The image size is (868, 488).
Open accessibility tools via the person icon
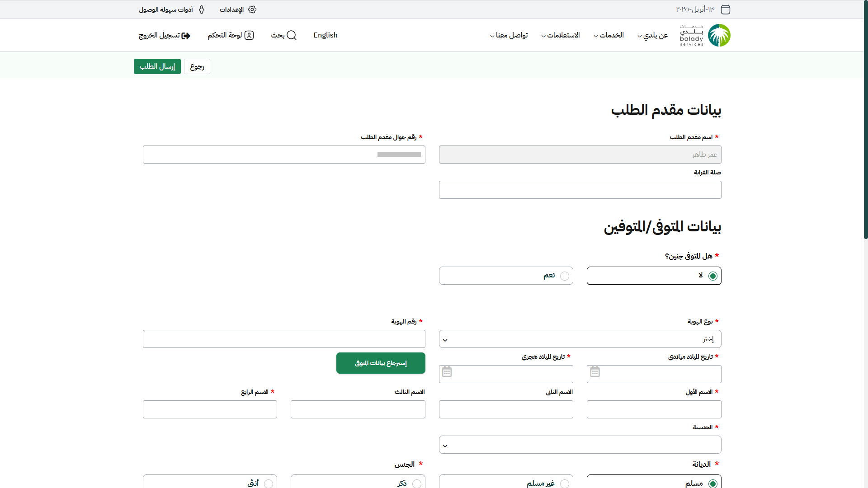(x=202, y=9)
